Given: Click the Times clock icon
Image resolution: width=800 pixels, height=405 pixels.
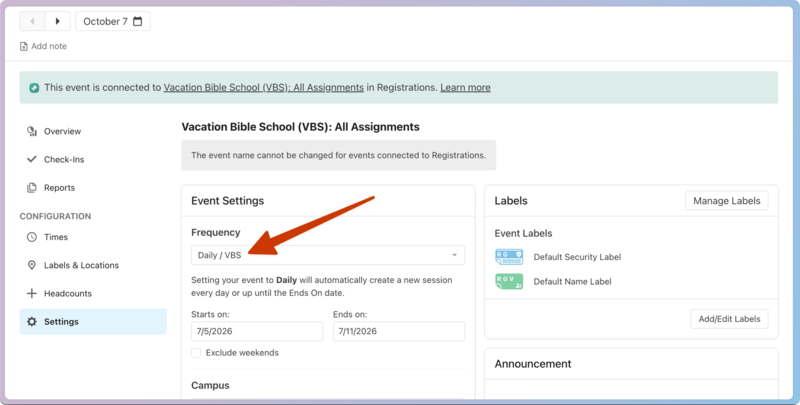Looking at the screenshot, I should (32, 237).
